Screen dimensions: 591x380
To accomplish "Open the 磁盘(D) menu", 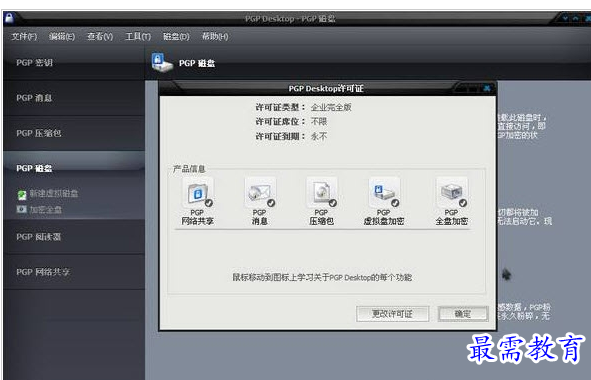I will click(x=176, y=36).
